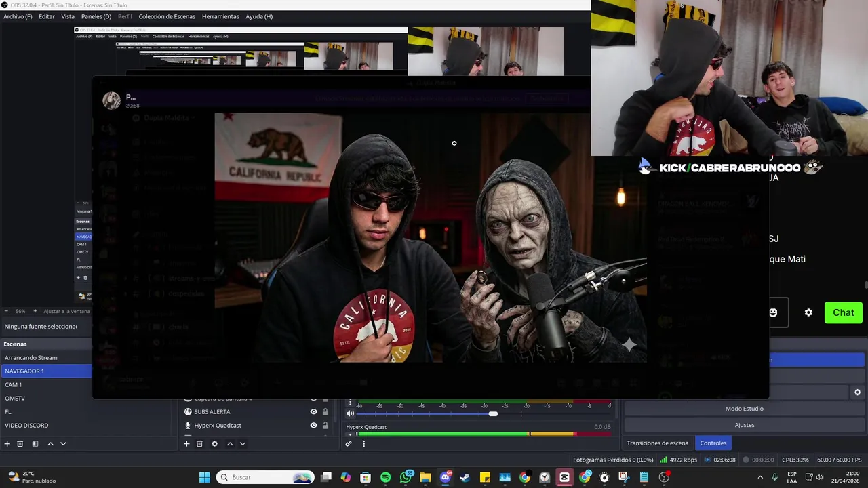Switch to Controles tab
Viewport: 868px width, 488px height.
coord(713,443)
